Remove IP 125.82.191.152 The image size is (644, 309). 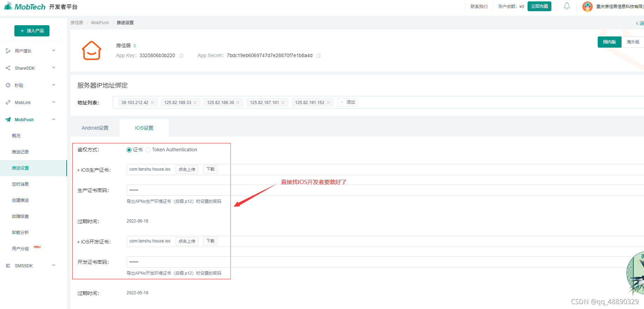(x=328, y=102)
